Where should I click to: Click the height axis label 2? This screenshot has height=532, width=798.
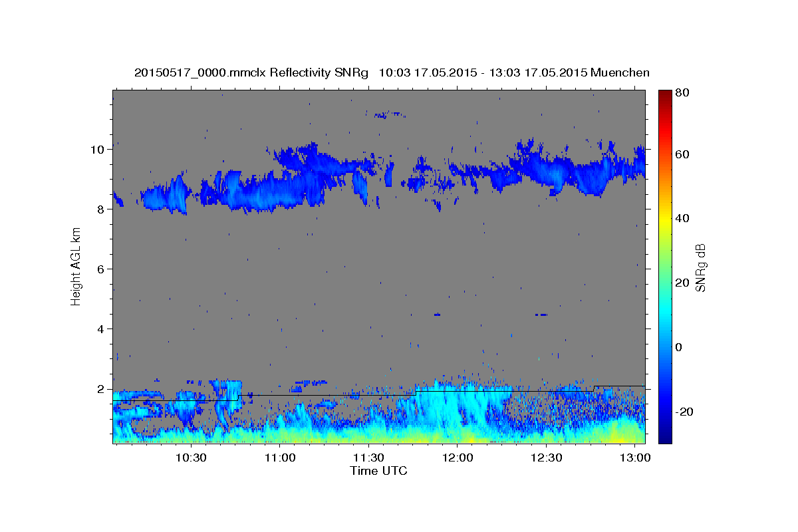pyautogui.click(x=102, y=389)
